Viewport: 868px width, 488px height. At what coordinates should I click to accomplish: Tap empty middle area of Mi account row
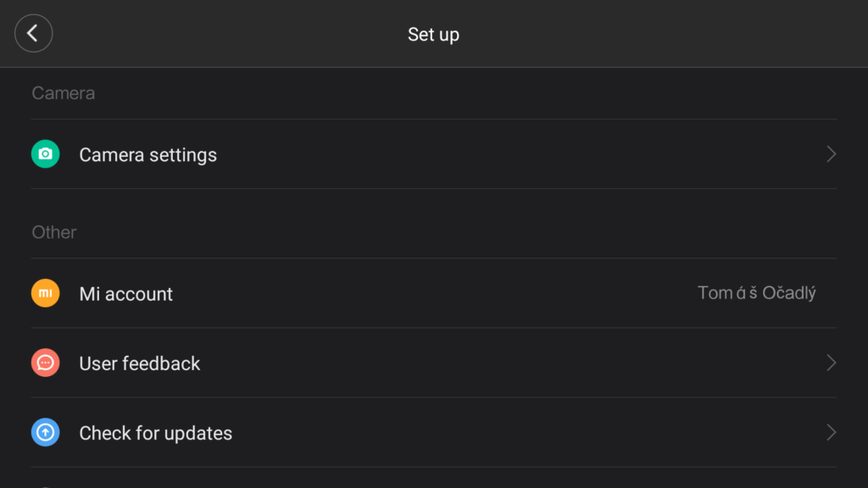coord(434,293)
